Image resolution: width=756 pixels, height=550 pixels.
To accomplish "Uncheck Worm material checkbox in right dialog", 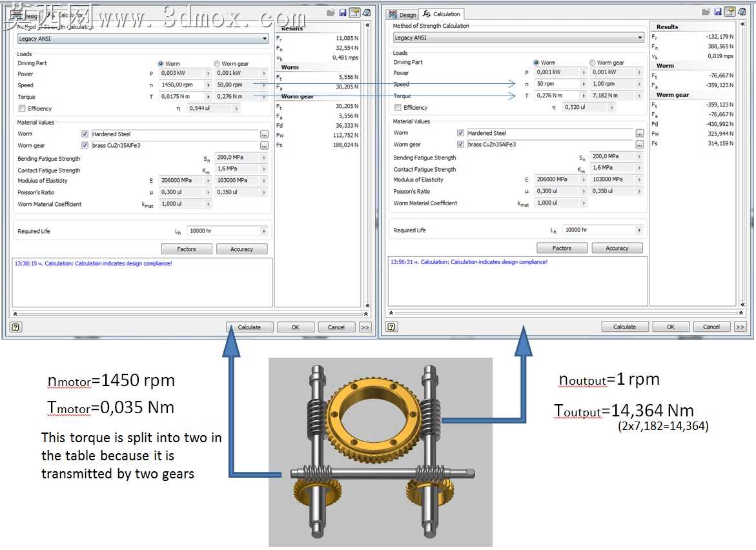I will tap(460, 133).
